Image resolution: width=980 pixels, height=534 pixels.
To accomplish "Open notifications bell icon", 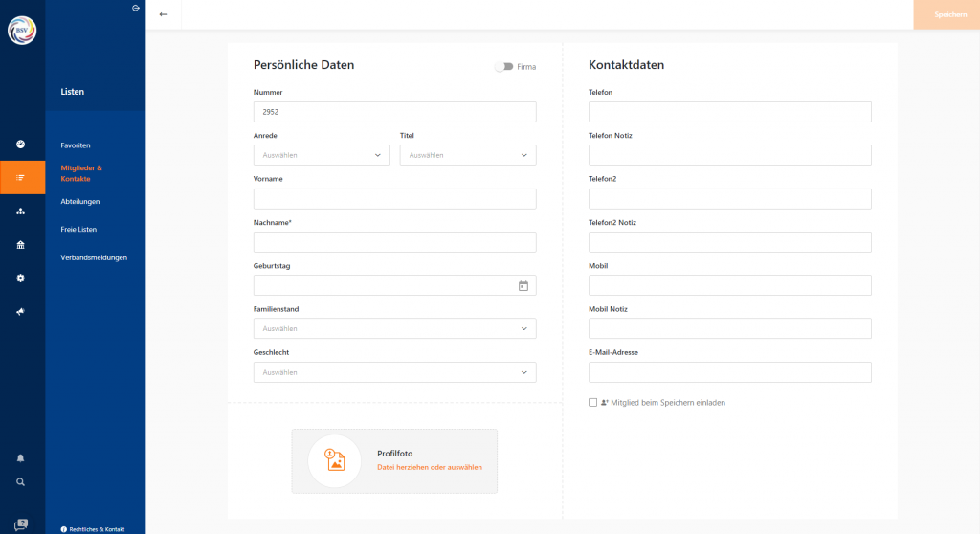I will click(x=21, y=457).
